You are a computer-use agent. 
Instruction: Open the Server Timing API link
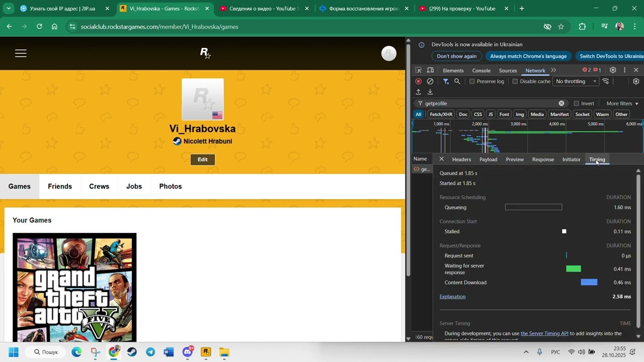coord(544,333)
